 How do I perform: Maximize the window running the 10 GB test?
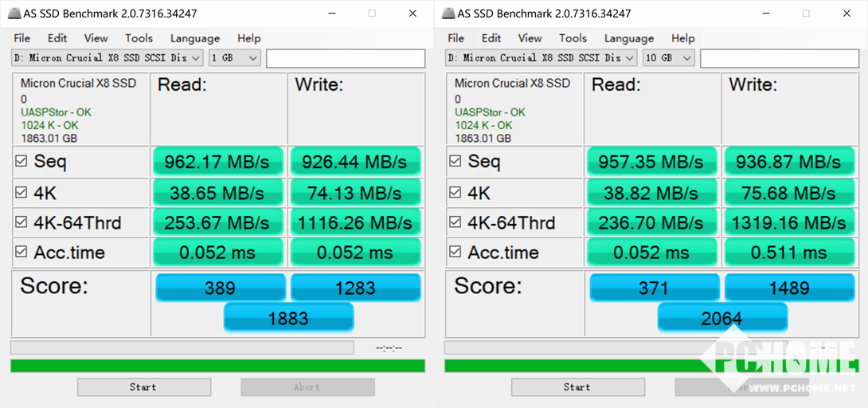(x=806, y=14)
